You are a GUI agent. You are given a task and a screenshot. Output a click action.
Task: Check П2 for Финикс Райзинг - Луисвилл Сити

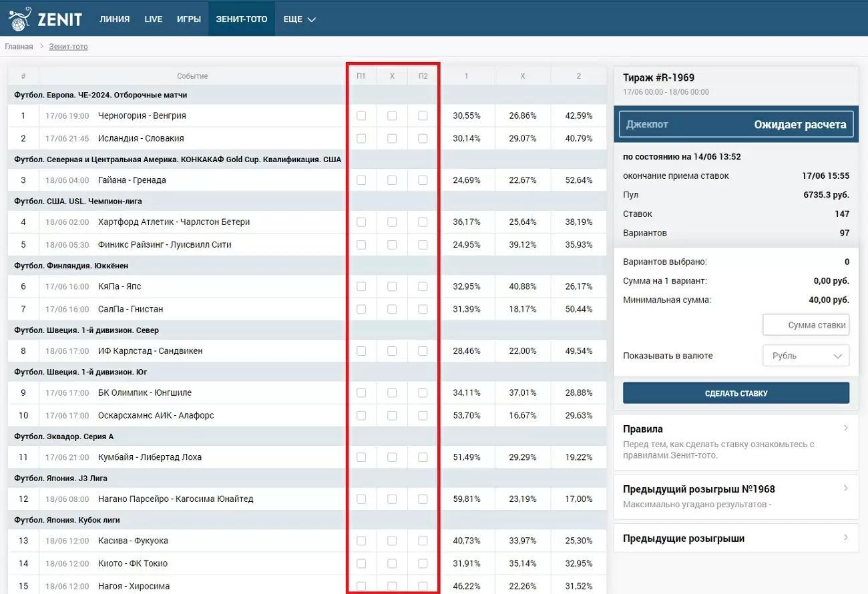tap(423, 244)
